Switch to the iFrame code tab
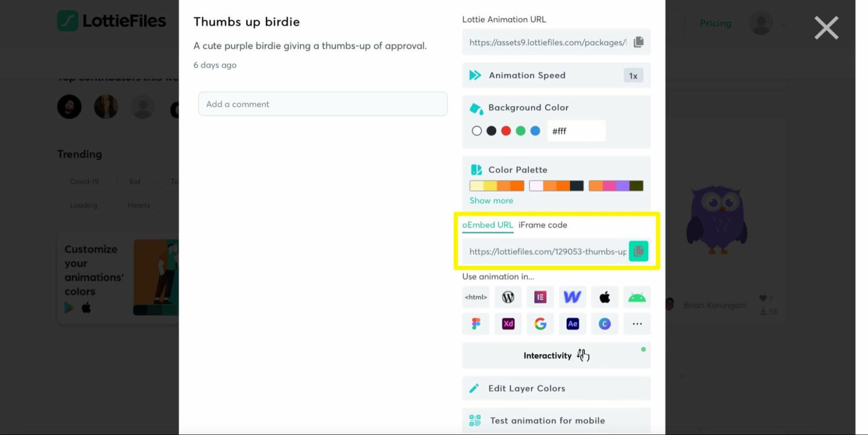 tap(542, 225)
